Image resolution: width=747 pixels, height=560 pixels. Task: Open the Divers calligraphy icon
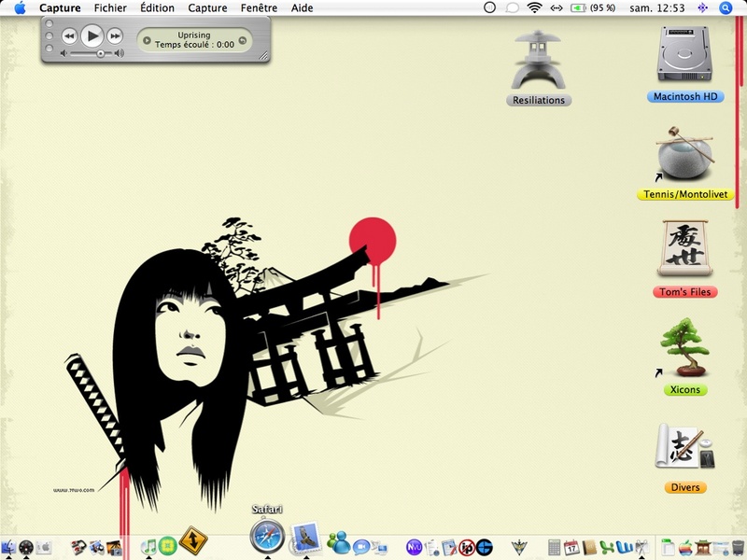[684, 446]
